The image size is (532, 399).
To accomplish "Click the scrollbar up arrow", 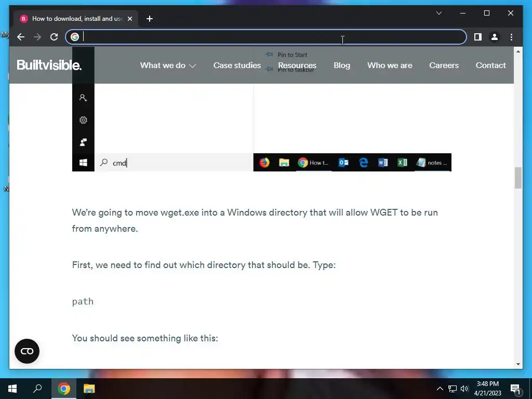I will pos(518,51).
